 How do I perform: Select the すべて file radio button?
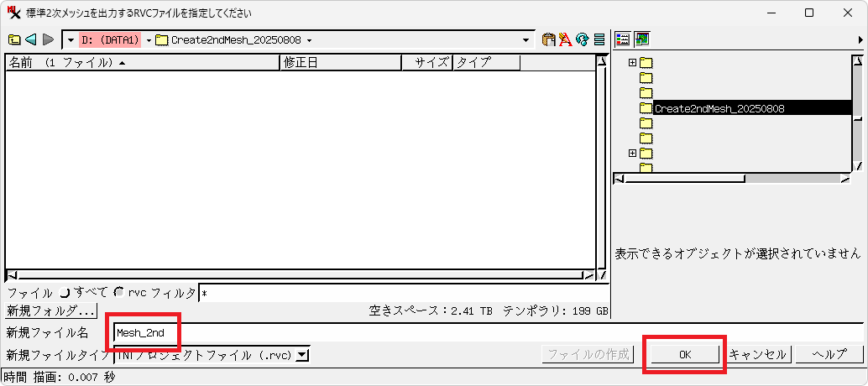(65, 293)
